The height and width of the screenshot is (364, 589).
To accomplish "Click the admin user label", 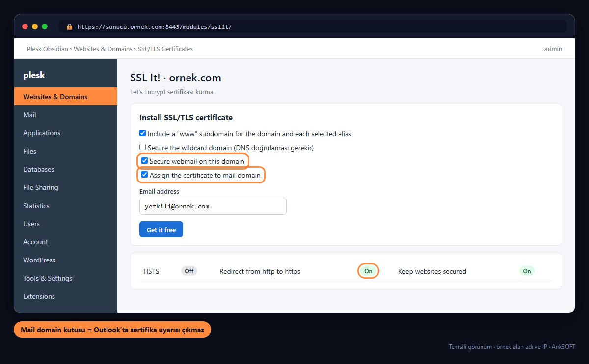I will [553, 49].
